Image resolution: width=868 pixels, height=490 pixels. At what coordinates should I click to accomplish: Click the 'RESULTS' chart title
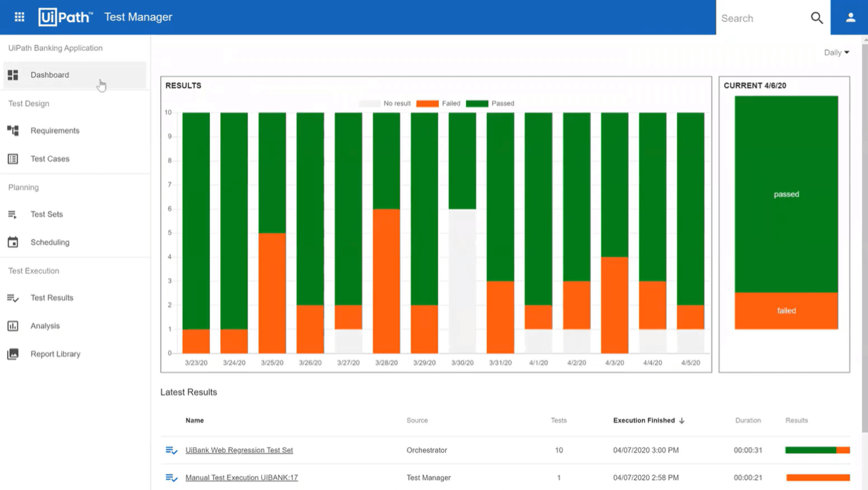pyautogui.click(x=184, y=86)
